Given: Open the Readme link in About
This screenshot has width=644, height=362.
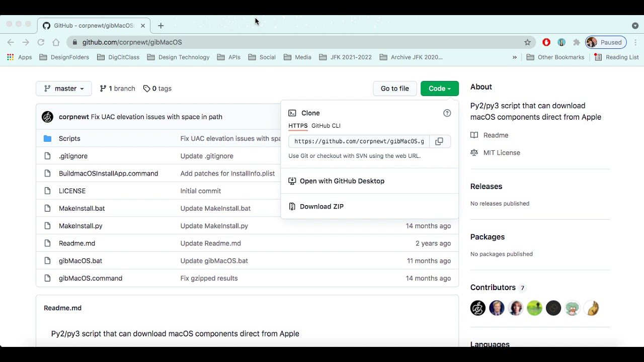Looking at the screenshot, I should 496,135.
